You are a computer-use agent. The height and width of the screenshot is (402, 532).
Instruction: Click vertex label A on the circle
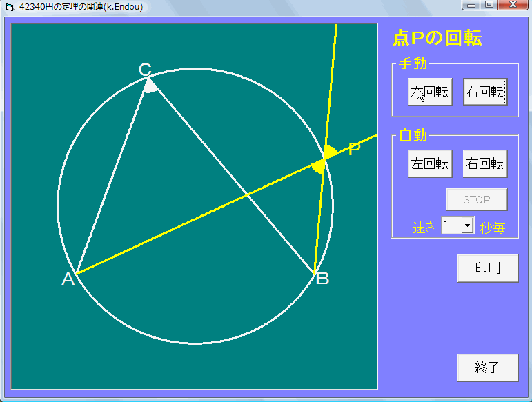(68, 279)
